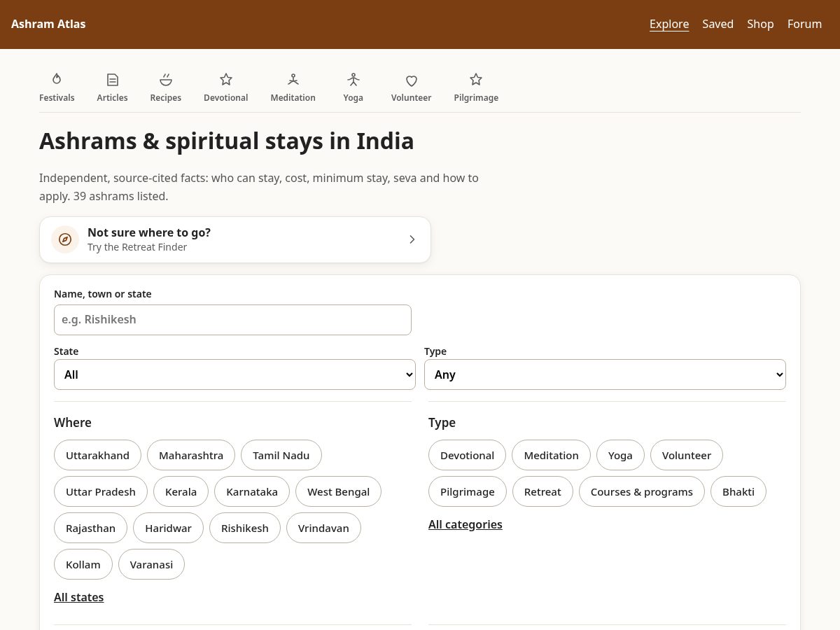Open the Type dropdown
This screenshot has width=840, height=630.
[x=605, y=374]
